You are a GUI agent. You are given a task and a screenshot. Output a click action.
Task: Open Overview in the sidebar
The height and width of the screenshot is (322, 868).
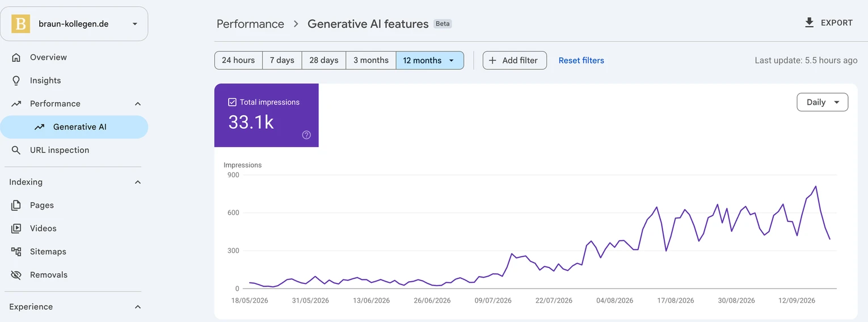(x=74, y=57)
